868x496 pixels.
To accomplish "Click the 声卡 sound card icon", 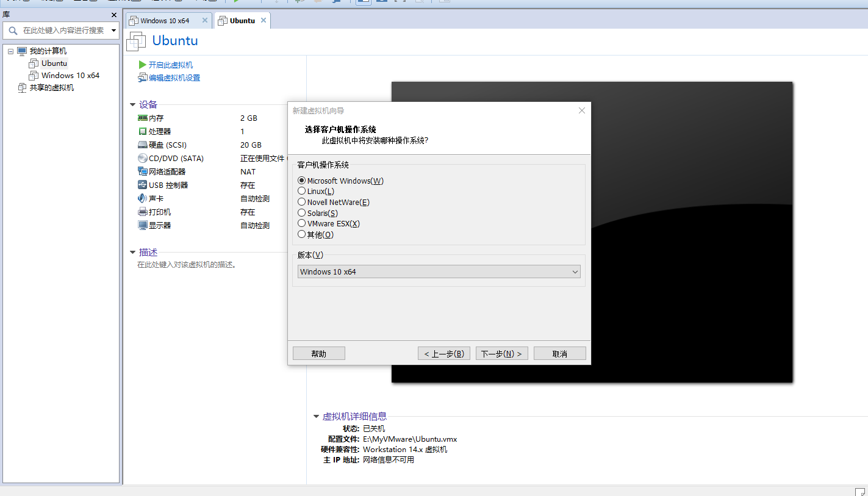I will click(x=143, y=198).
